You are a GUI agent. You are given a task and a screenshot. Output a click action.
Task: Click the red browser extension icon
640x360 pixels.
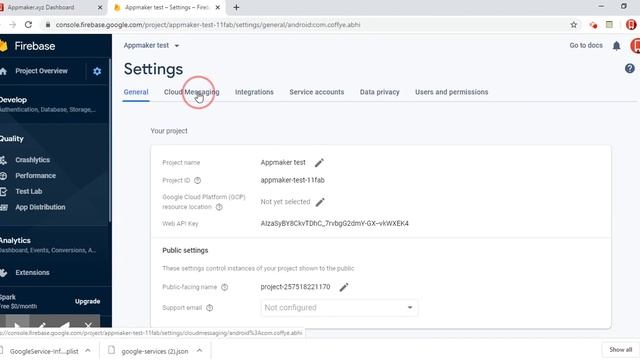[593, 25]
